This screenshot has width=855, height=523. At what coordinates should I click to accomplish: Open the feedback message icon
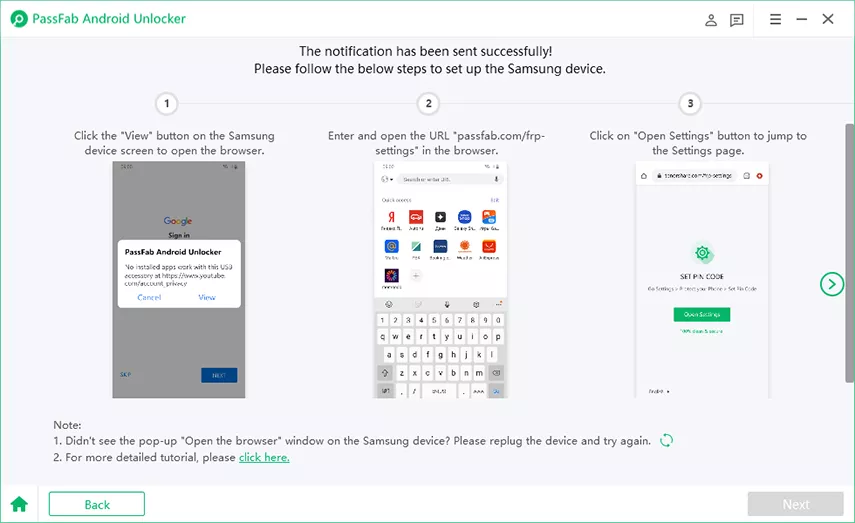pyautogui.click(x=737, y=19)
